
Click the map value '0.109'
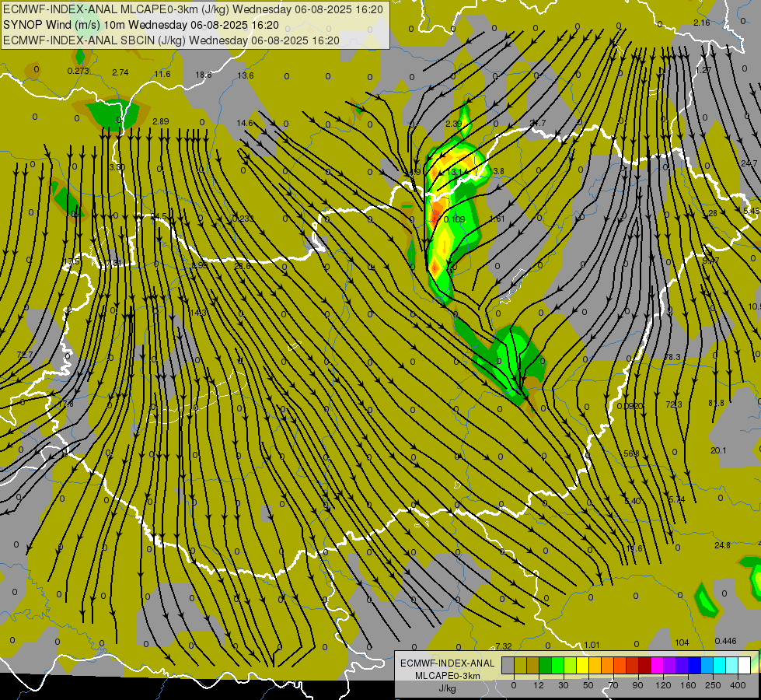coord(454,219)
